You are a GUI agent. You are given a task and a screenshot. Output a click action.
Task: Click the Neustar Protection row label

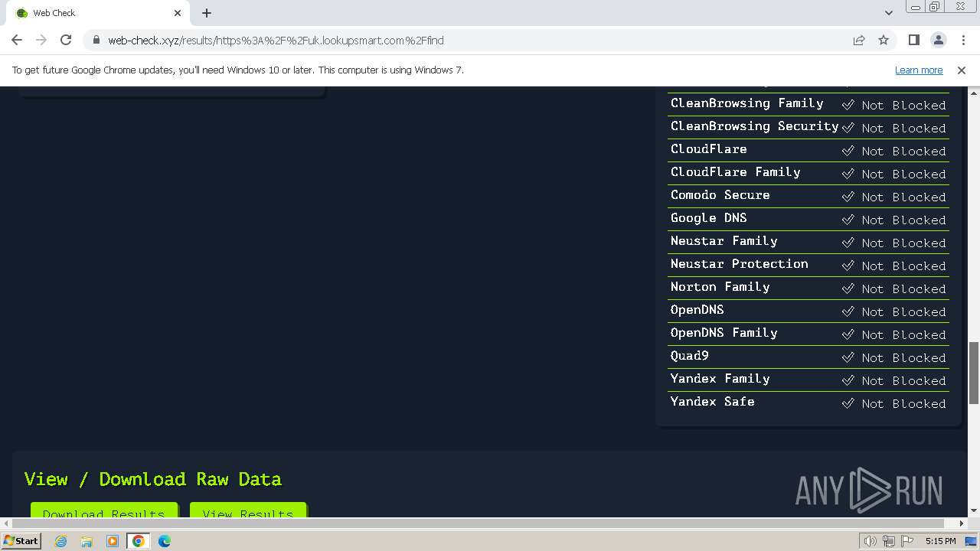pos(739,264)
